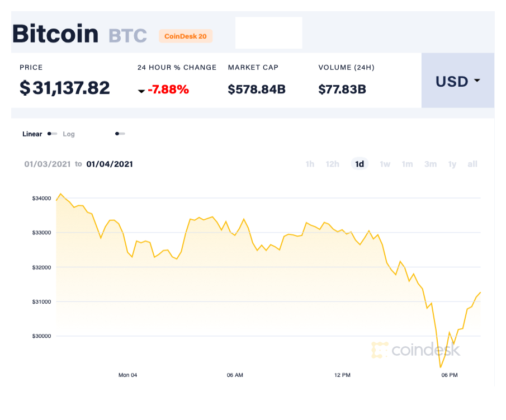Select the 1h timeframe
The image size is (506, 420).
coord(310,164)
